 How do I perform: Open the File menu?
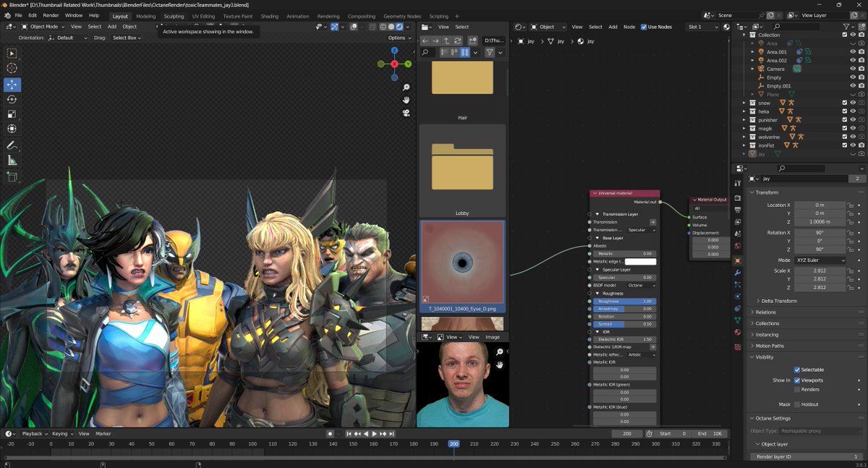click(18, 15)
